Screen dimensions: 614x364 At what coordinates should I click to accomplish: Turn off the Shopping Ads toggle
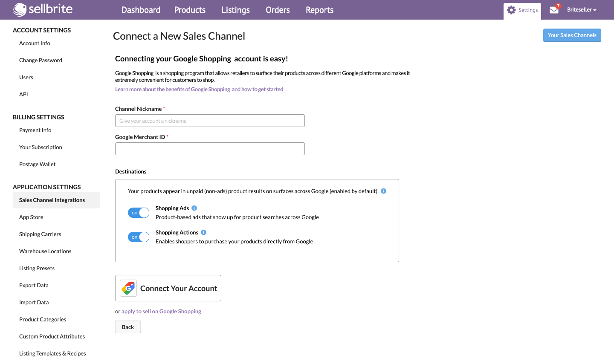click(139, 213)
